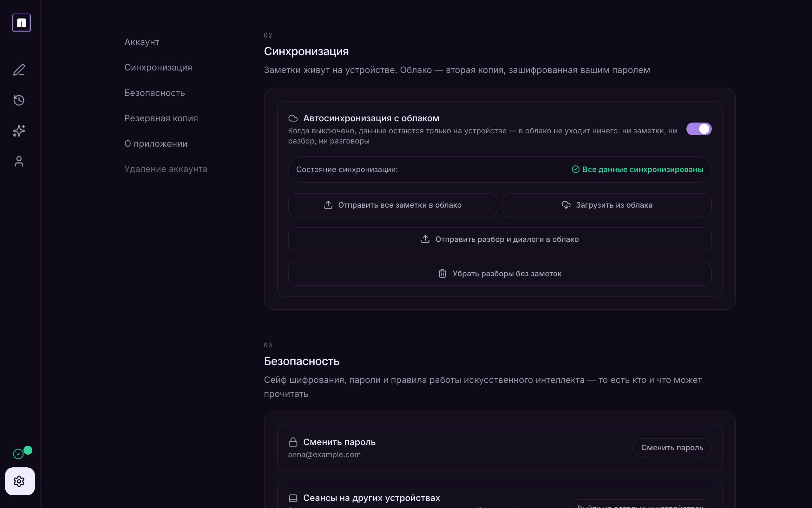This screenshot has width=812, height=508.
Task: Click the sync status check icon in the sidebar
Action: coord(18,454)
